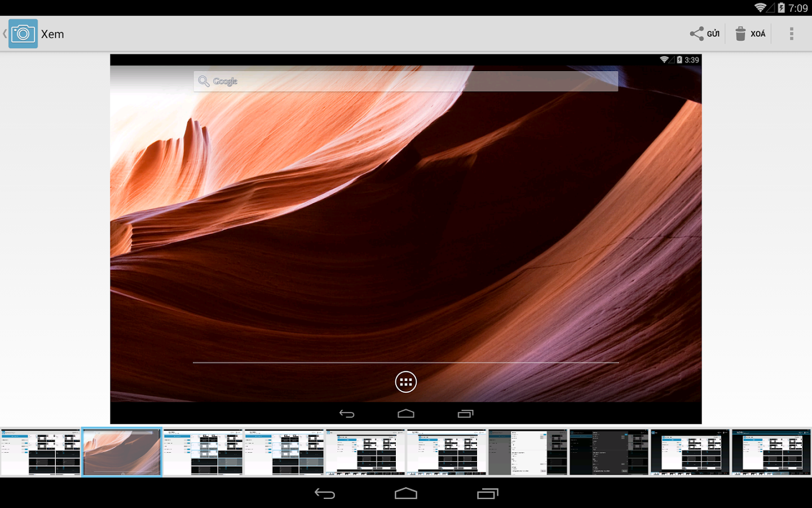The width and height of the screenshot is (812, 508).
Task: Tap the 7:09 clock in the status bar
Action: [x=798, y=8]
